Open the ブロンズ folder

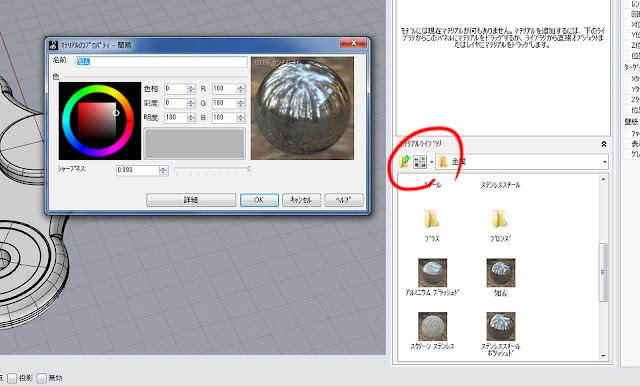coord(500,220)
